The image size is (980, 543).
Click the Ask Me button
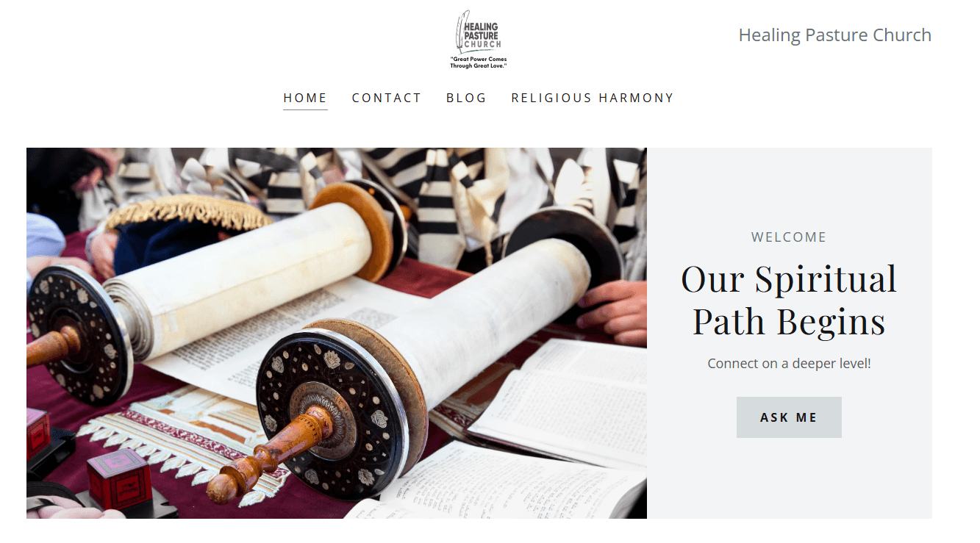coord(789,417)
